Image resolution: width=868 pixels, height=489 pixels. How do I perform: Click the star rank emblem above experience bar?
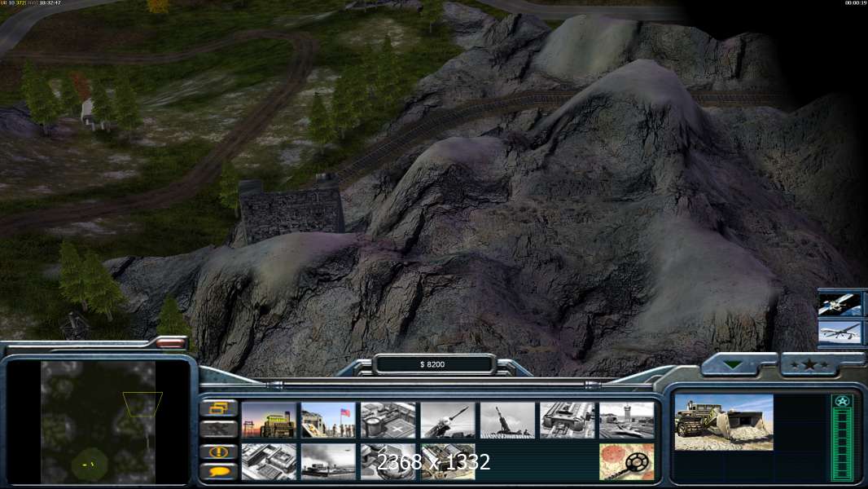point(842,402)
